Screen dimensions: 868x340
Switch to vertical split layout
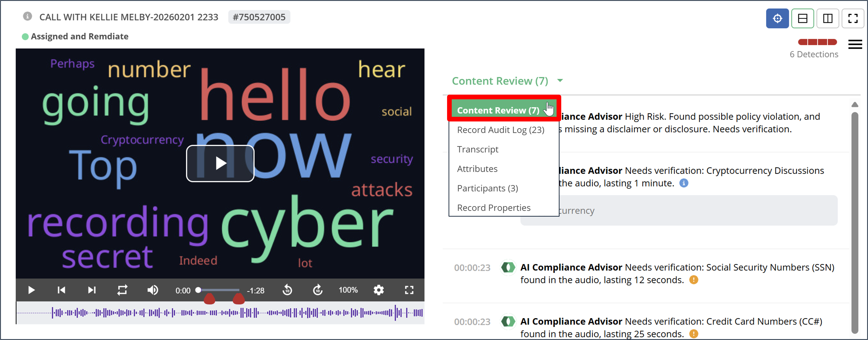pyautogui.click(x=828, y=18)
